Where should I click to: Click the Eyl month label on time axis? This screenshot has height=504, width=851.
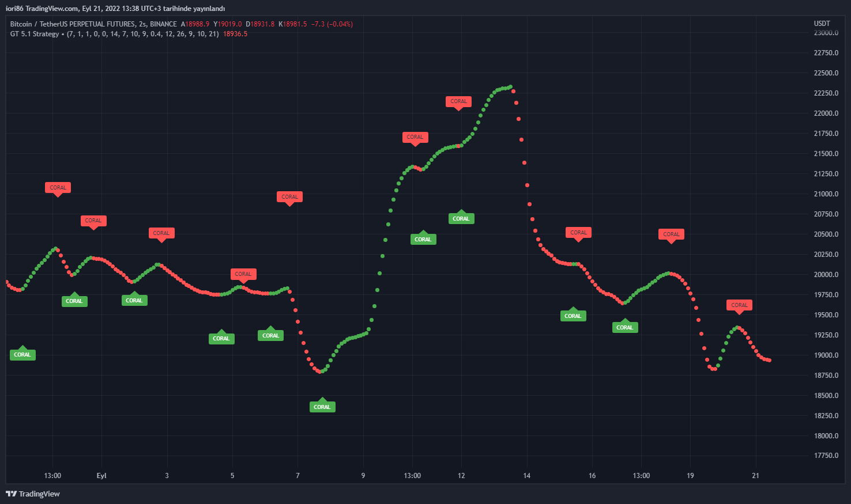101,476
